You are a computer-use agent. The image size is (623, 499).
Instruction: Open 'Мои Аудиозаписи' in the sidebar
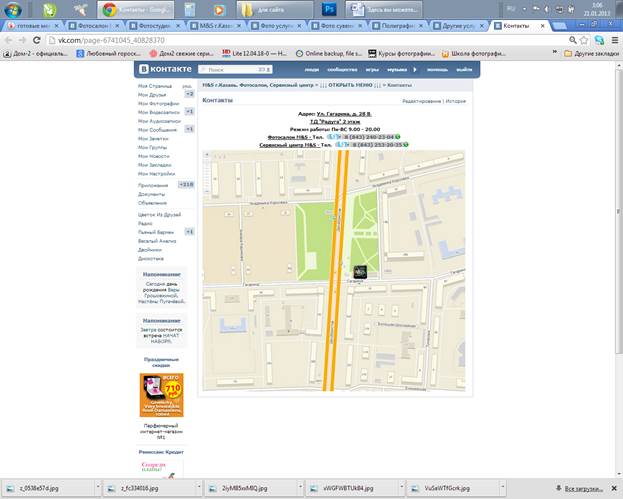159,121
